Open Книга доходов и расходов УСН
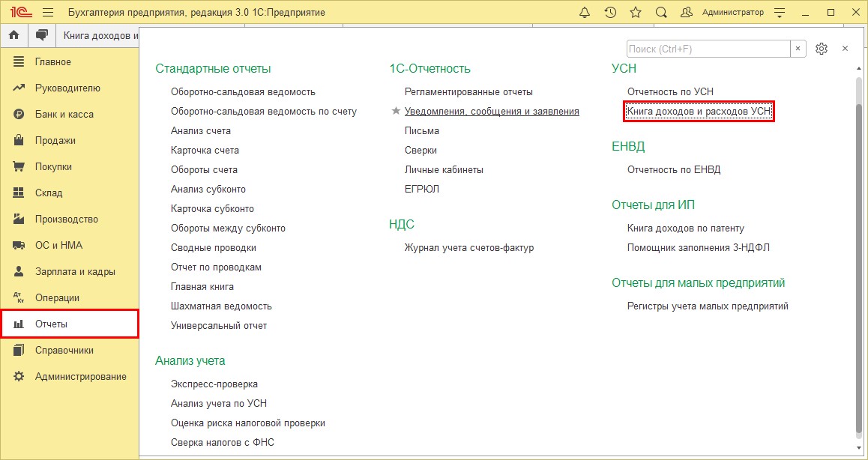This screenshot has width=868, height=460. click(699, 112)
